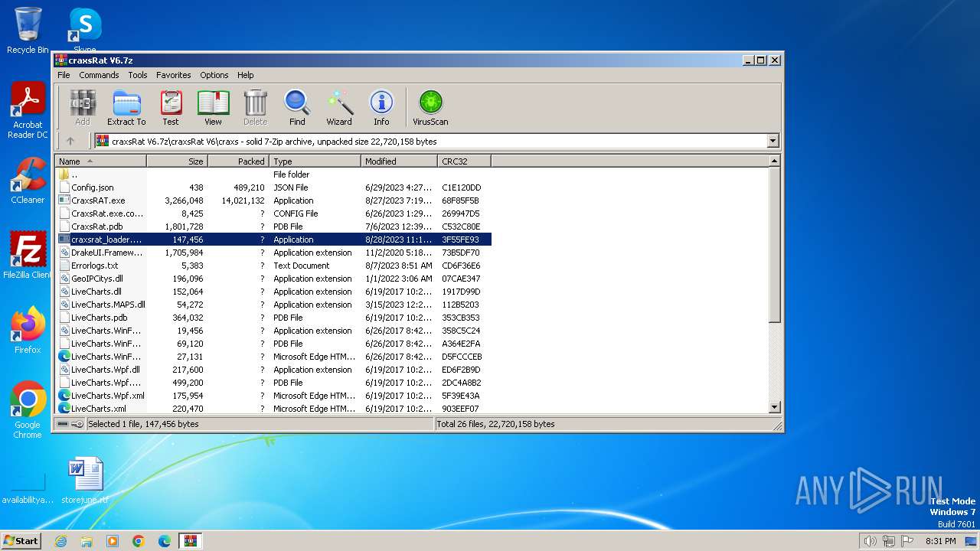Screen dimensions: 980x551
Task: Open Recycle Bin desktop icon
Action: (x=28, y=31)
